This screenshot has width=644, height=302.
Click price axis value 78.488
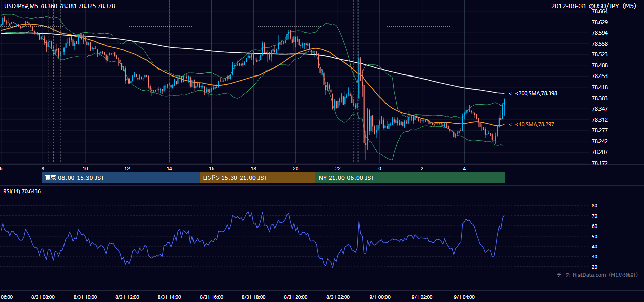[599, 65]
